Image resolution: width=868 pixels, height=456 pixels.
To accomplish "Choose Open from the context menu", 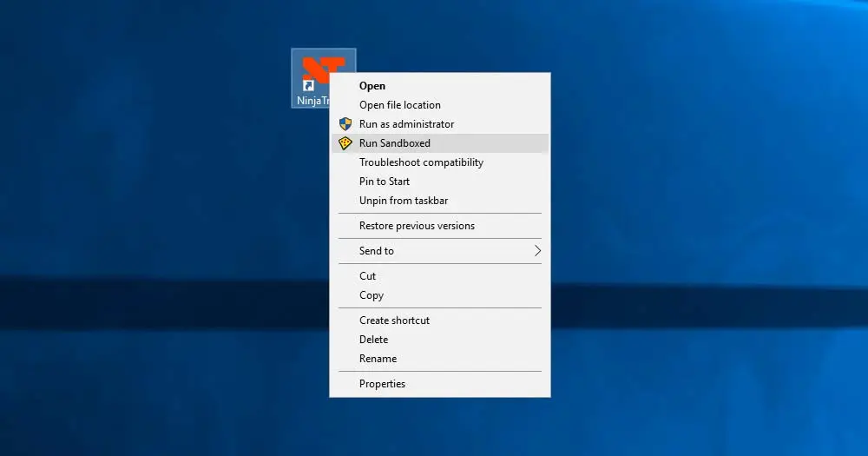I will [x=372, y=86].
